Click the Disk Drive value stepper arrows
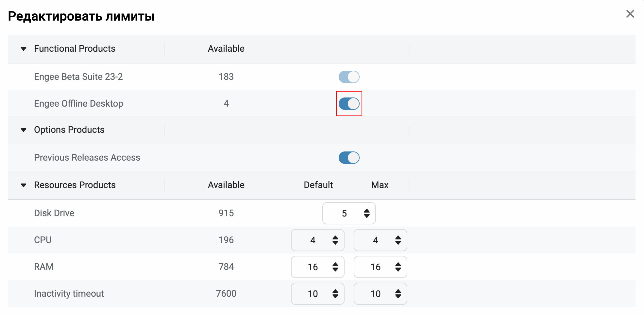Viewport: 644px width, 315px height. (367, 213)
